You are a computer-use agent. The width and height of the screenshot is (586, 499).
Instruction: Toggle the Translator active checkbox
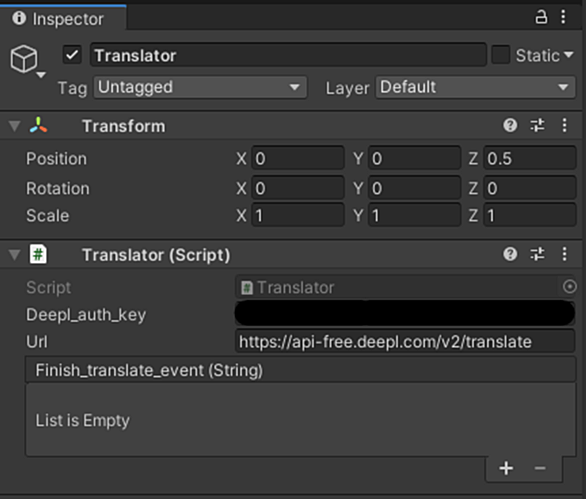click(72, 55)
